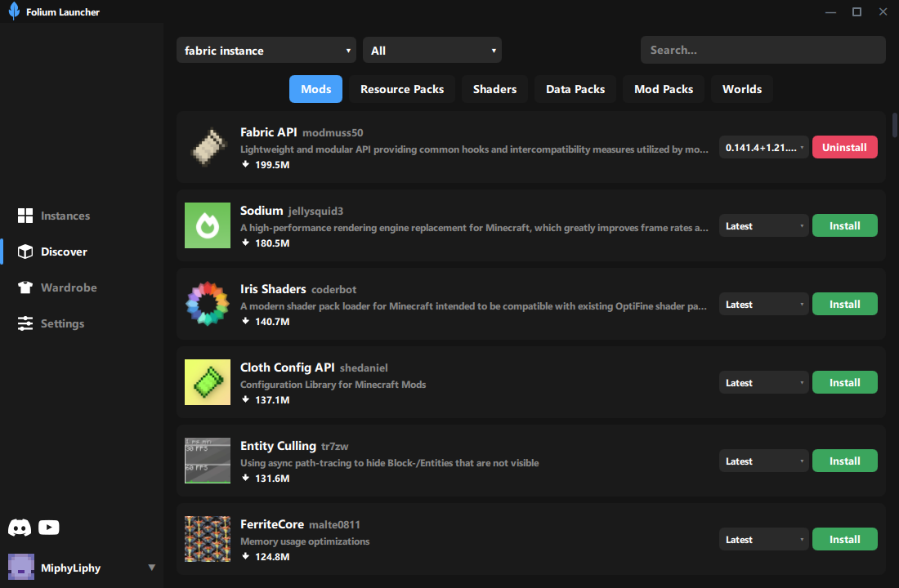Open the Wardrobe shirt icon
899x588 pixels.
(25, 287)
